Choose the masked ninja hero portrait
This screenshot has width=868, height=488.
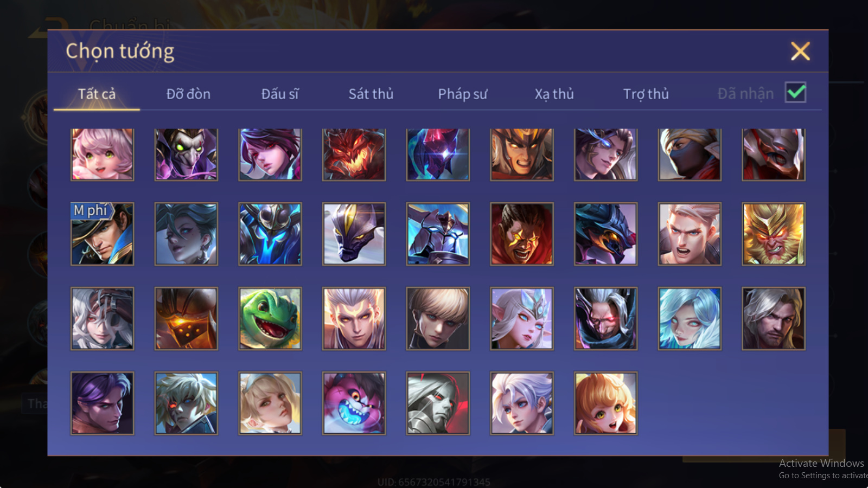(x=689, y=155)
